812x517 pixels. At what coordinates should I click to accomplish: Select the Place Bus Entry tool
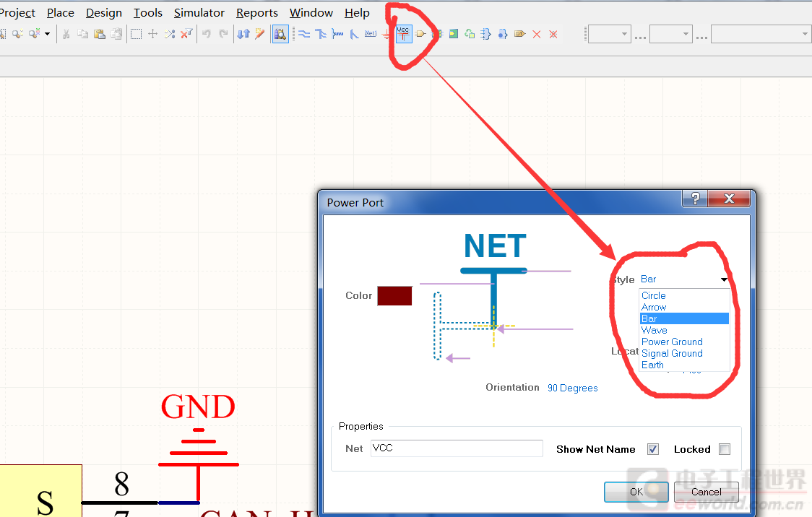point(354,34)
